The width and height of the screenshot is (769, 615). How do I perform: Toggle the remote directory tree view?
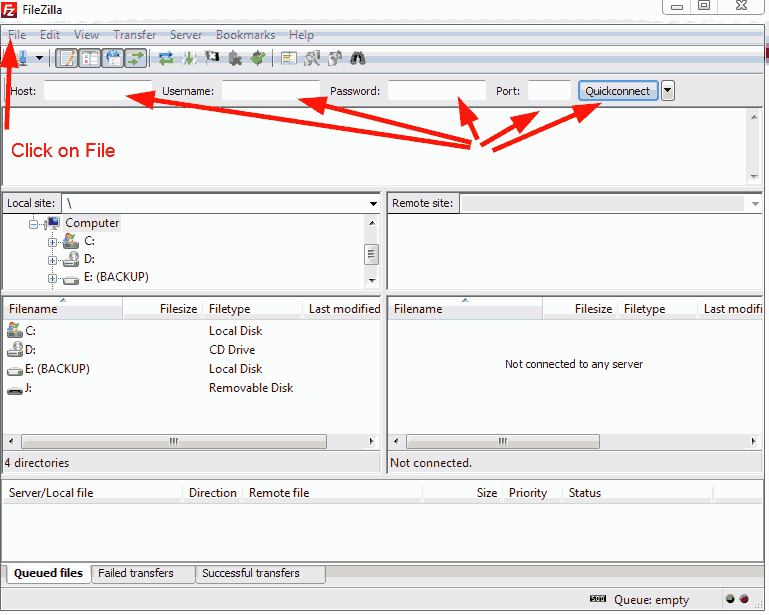tap(113, 58)
